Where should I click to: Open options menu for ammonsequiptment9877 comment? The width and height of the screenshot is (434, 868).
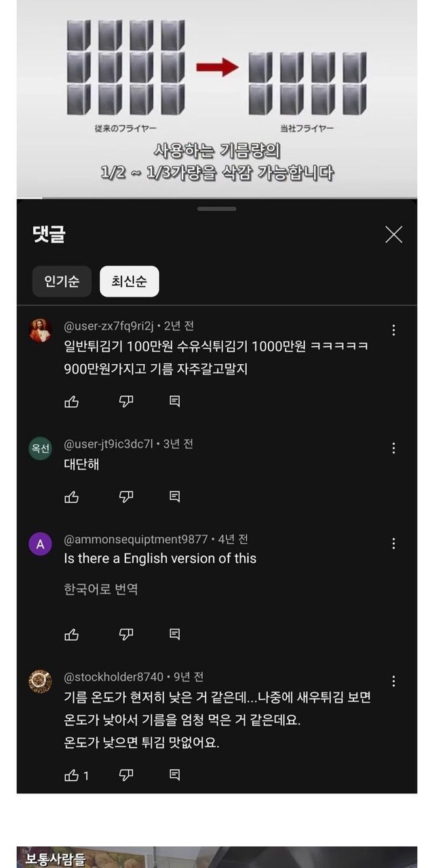point(393,544)
